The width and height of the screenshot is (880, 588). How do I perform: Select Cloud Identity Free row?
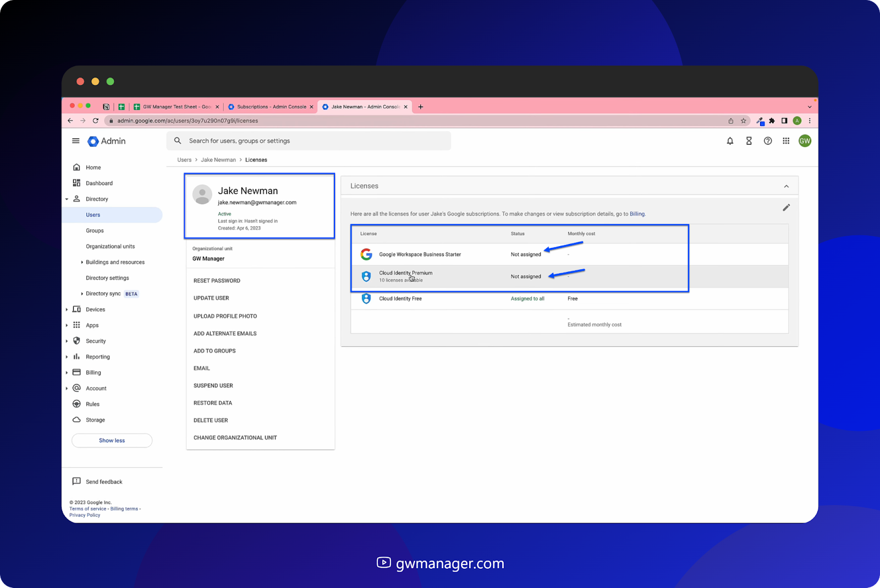[569, 299]
